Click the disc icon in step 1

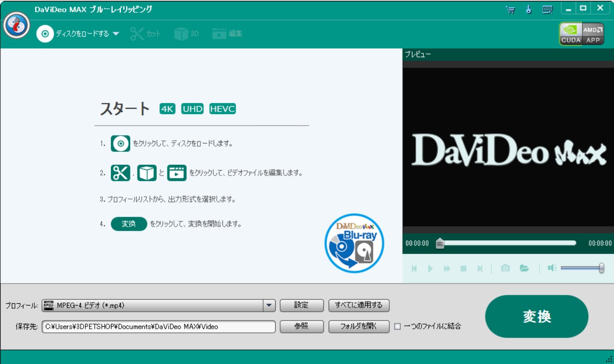[120, 143]
